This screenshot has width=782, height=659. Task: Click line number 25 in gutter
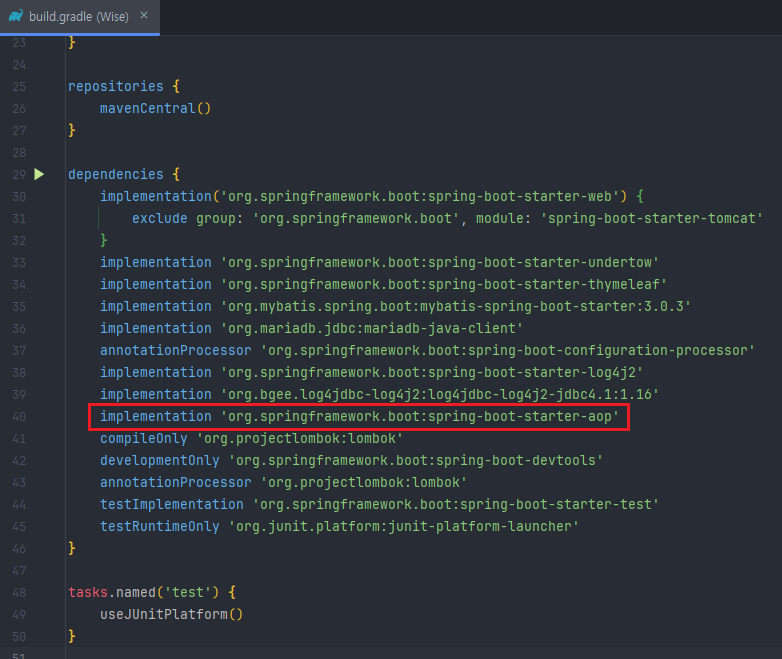click(x=19, y=86)
